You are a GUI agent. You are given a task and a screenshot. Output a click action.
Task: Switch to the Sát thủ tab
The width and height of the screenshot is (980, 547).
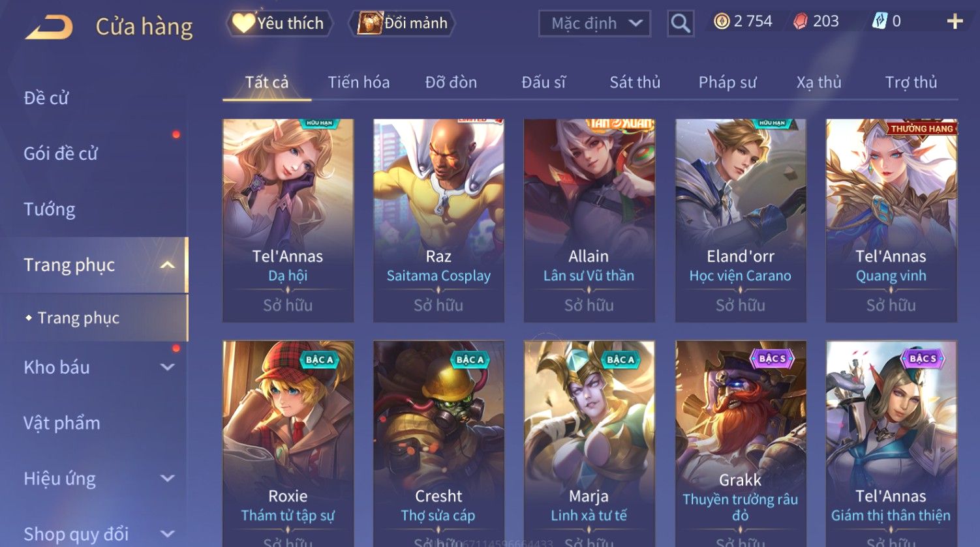point(635,82)
